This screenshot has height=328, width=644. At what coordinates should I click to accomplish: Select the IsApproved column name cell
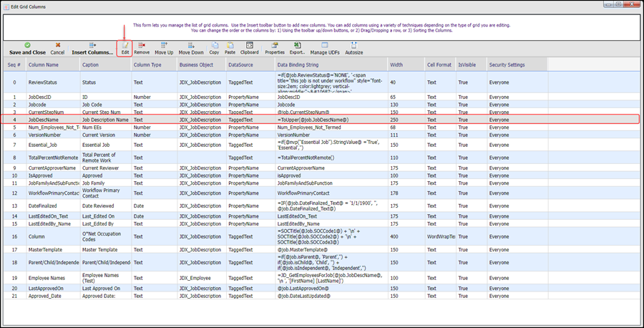coord(53,175)
